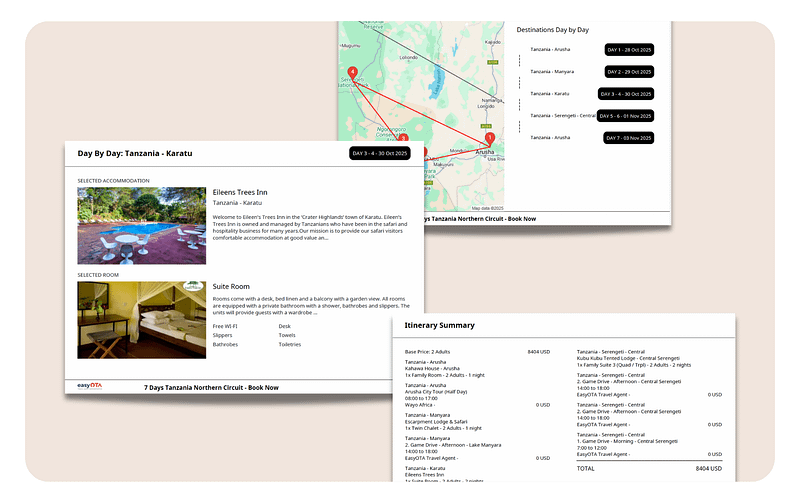Open the Suite Room bedroom photo

coord(141,319)
